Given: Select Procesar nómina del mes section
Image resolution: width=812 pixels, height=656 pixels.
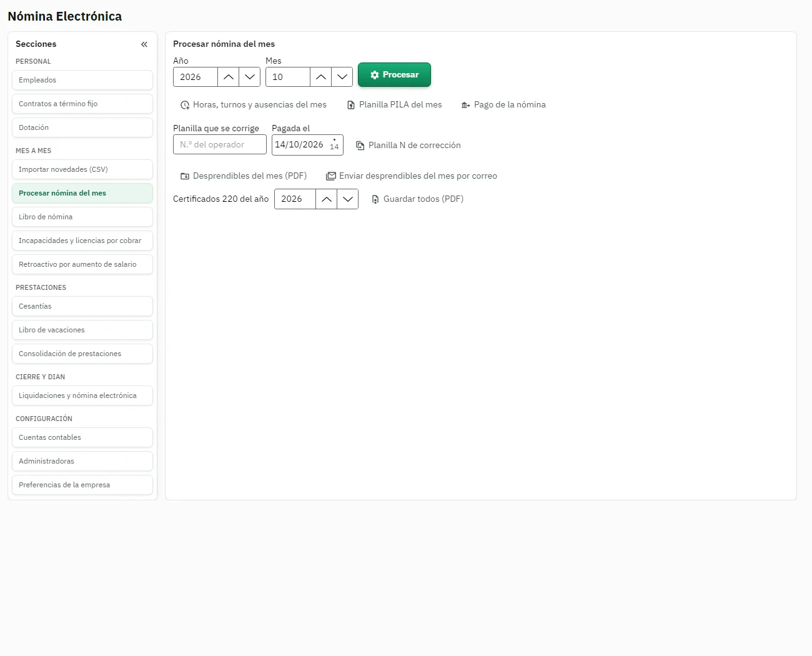Looking at the screenshot, I should tap(82, 193).
